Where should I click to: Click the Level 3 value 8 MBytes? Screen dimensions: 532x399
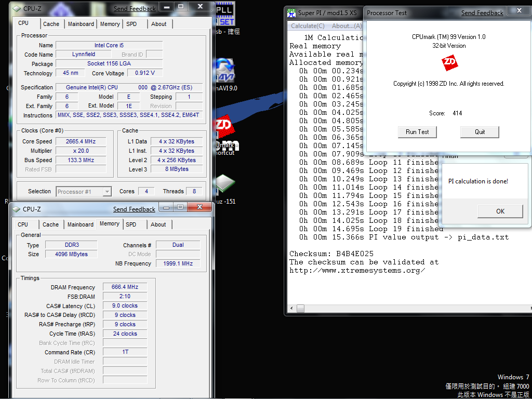pyautogui.click(x=177, y=169)
